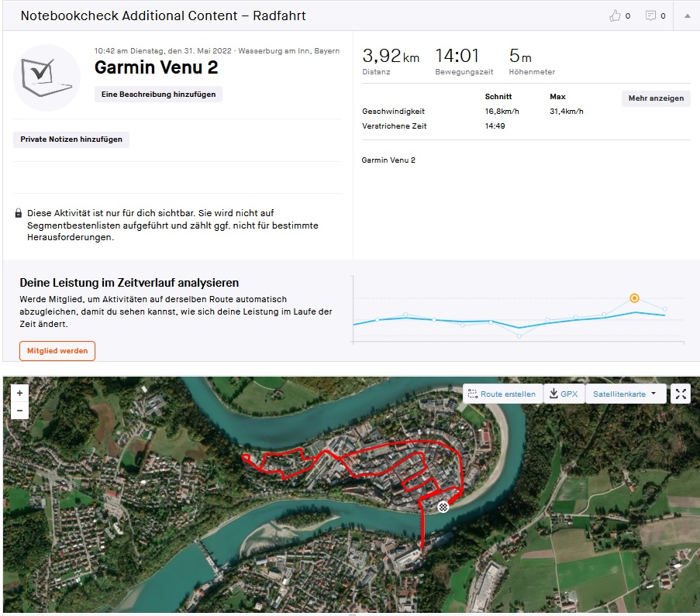Expand map to fullscreen
700x616 pixels.
click(x=681, y=394)
